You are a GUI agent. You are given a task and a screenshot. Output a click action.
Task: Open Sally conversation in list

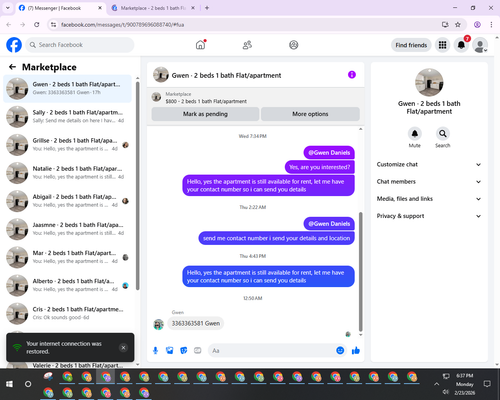68,117
